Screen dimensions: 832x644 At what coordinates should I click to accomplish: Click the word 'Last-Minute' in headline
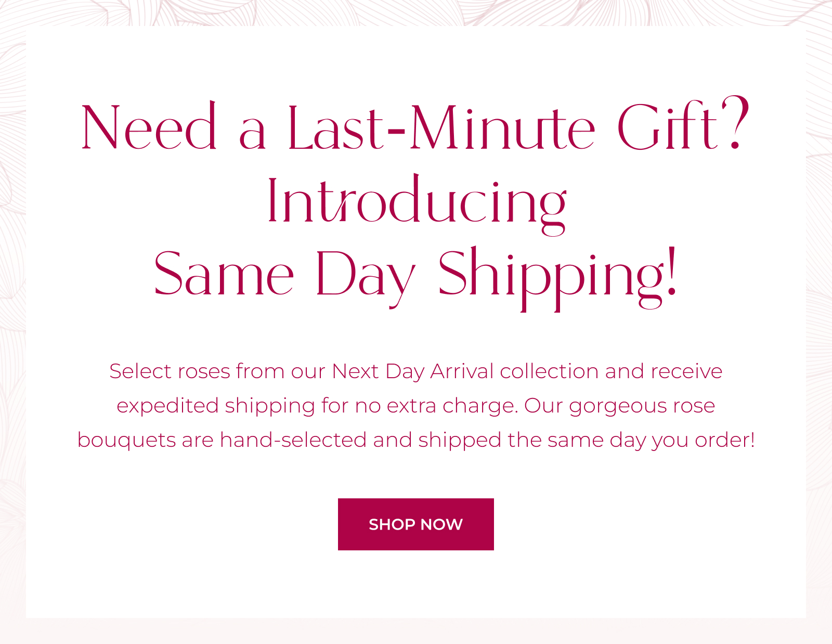click(441, 126)
